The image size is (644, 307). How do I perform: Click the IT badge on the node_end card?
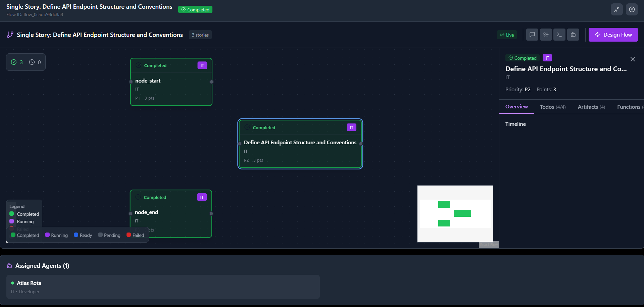tap(202, 197)
